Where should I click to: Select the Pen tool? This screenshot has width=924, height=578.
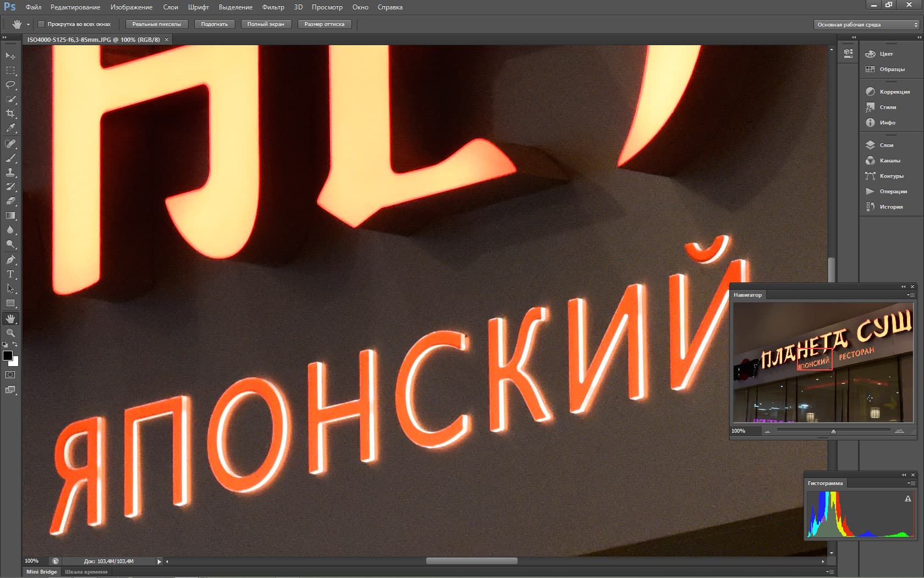point(10,260)
